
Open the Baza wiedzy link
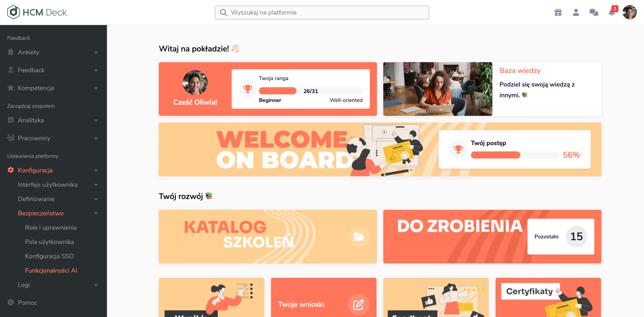[520, 70]
